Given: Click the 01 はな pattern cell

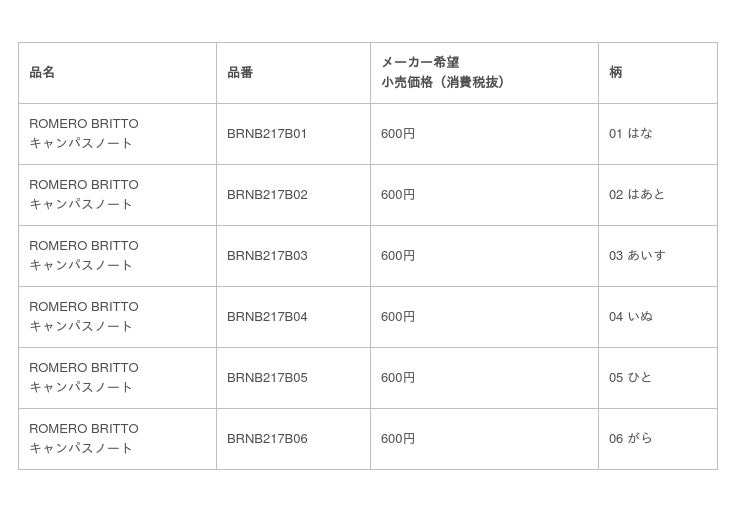Looking at the screenshot, I should (x=630, y=133).
